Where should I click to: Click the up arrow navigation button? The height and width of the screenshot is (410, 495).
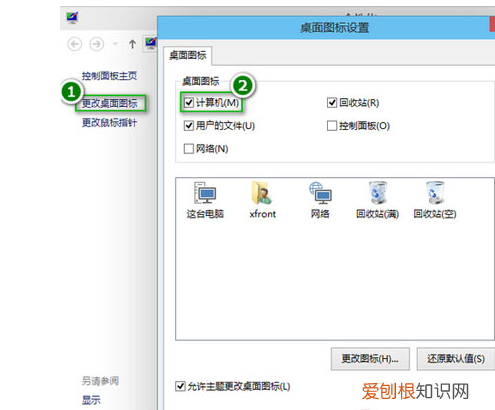coord(132,44)
